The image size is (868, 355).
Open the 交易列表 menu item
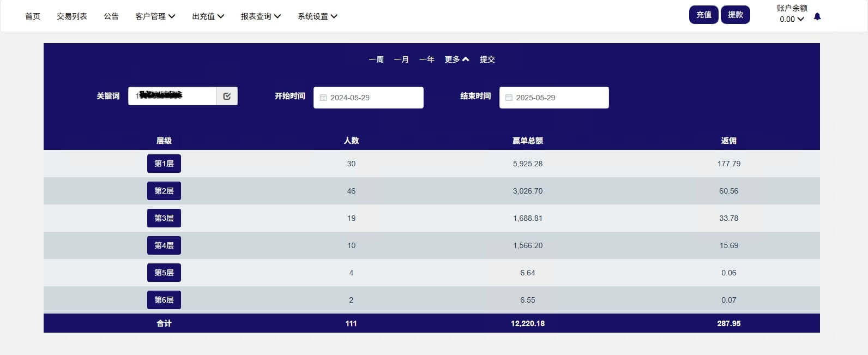point(72,16)
